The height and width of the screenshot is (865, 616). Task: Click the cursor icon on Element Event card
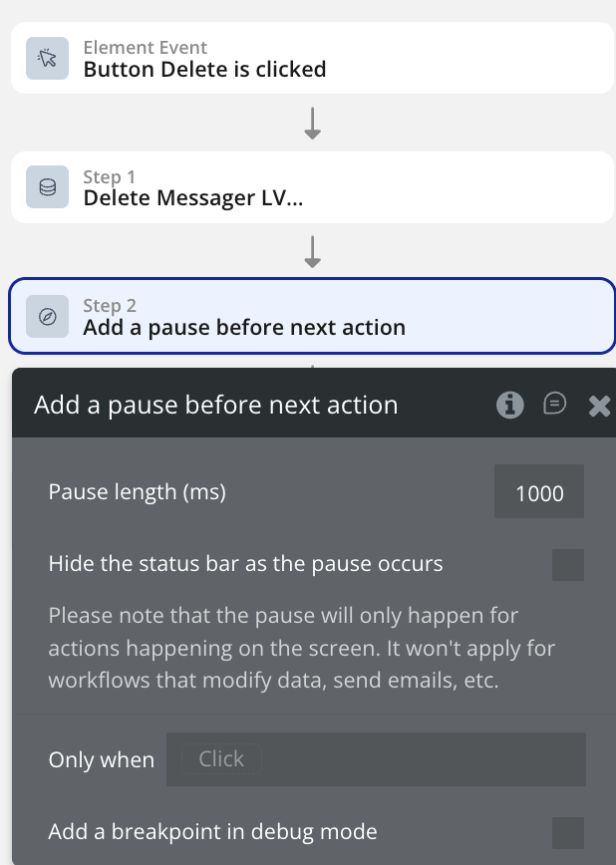click(x=47, y=59)
